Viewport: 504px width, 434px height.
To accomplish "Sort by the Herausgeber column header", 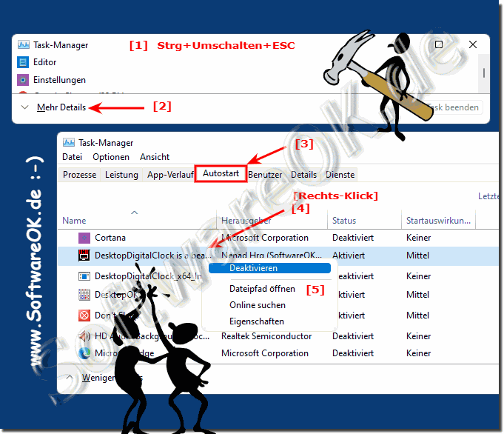I will (246, 221).
